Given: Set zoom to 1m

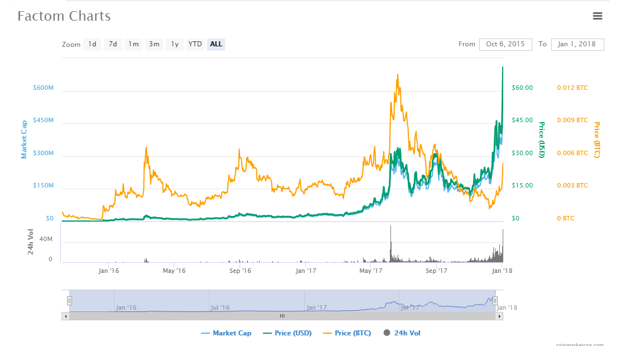Looking at the screenshot, I should (133, 44).
